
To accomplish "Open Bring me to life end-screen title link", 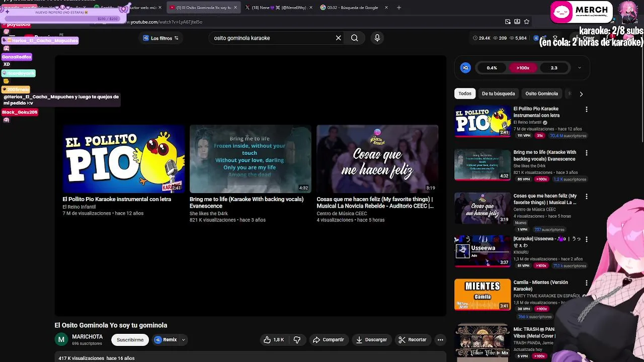I will pos(247,203).
